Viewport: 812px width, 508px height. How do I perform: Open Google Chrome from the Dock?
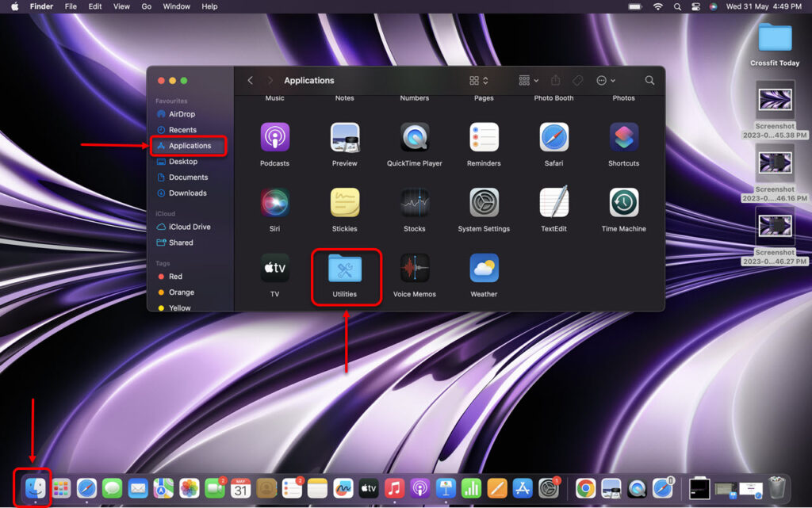tap(585, 488)
